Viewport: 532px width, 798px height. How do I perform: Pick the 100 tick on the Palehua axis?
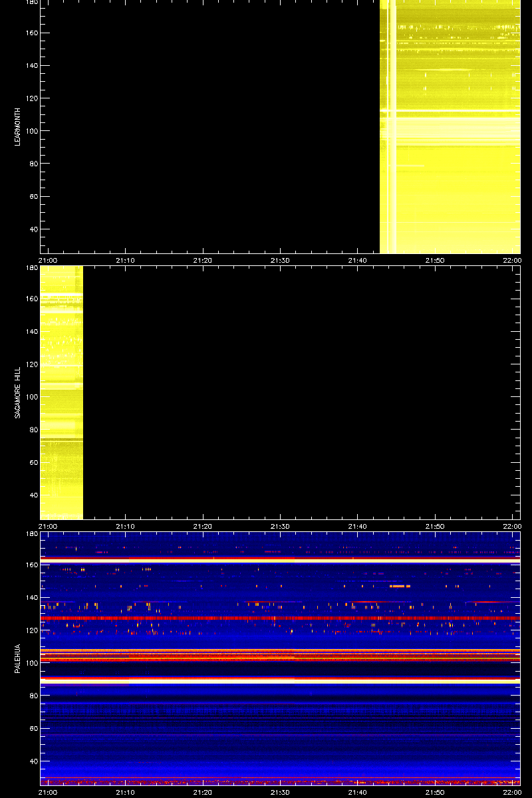click(31, 663)
